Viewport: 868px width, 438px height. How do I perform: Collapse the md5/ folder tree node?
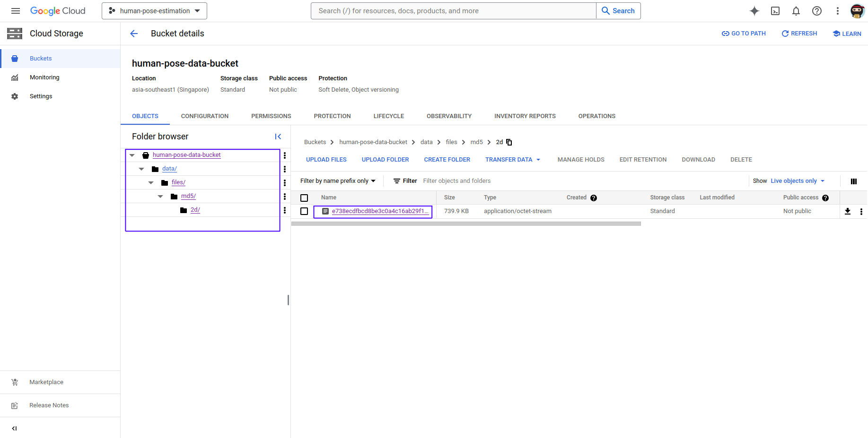[160, 196]
